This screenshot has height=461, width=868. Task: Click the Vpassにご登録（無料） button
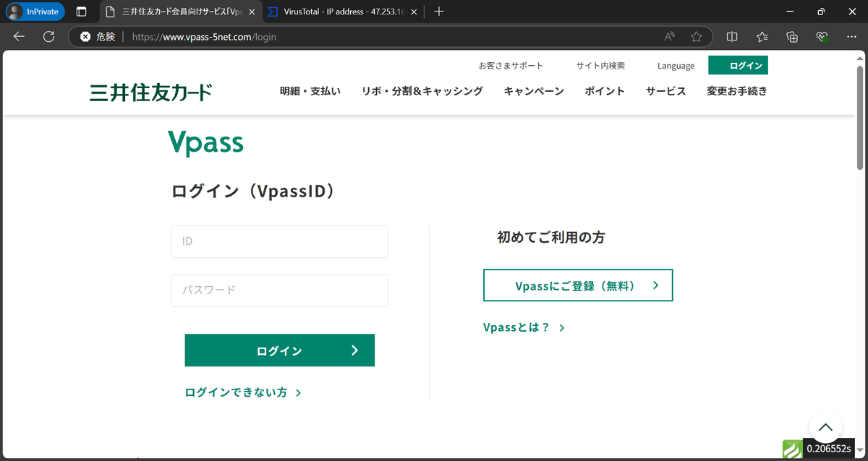(577, 285)
